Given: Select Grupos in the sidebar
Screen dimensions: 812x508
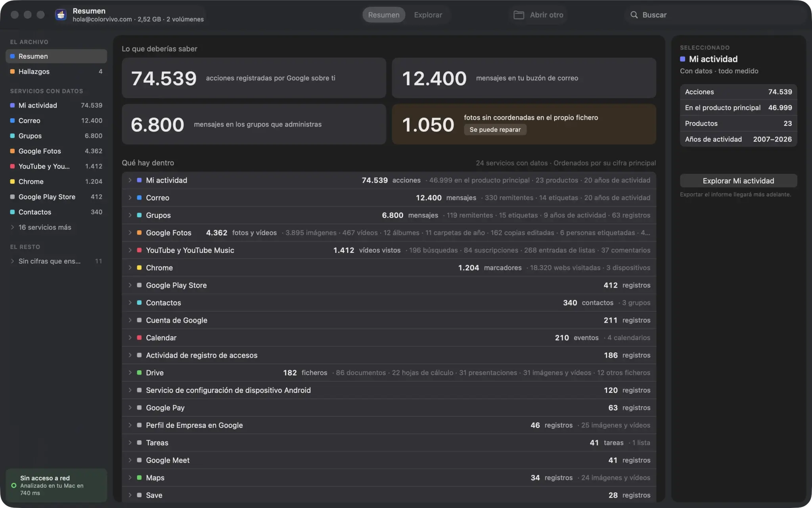Looking at the screenshot, I should [x=56, y=136].
